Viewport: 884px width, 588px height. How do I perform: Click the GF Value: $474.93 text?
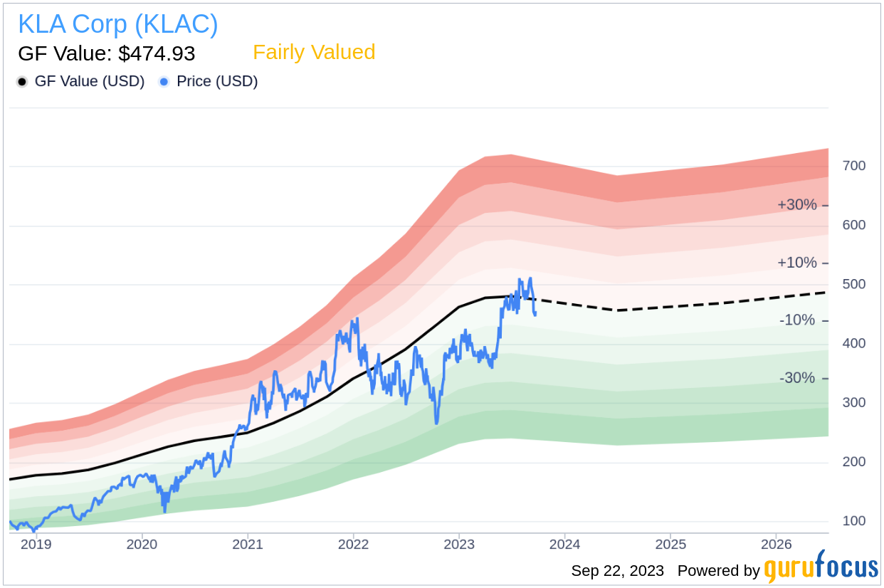(106, 53)
